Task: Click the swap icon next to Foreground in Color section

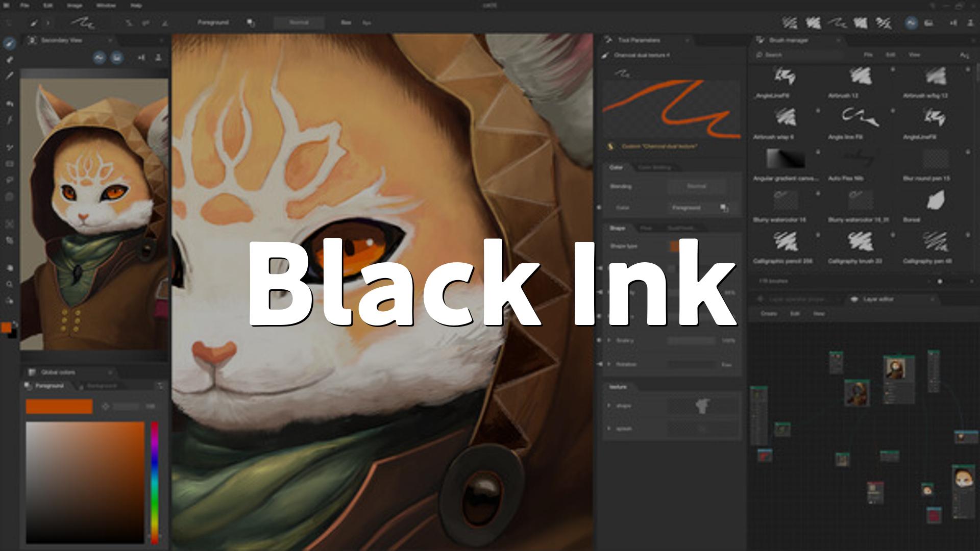Action: [724, 208]
